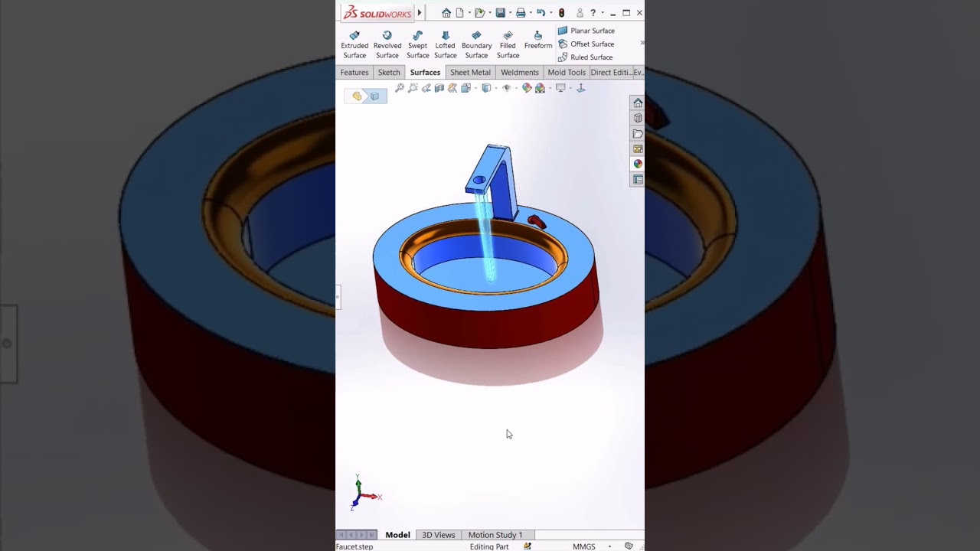Click the Rebuild traffic light icon

tap(561, 13)
